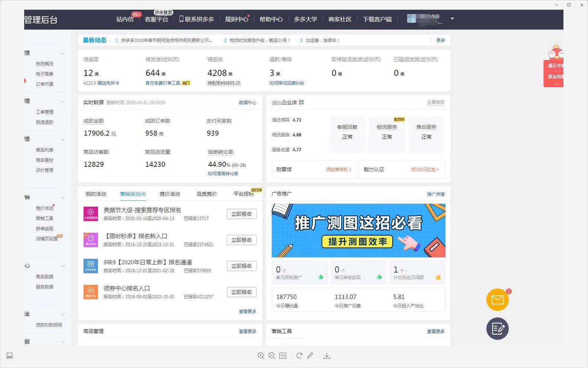Click 立即报名 for 领券中心

point(242,292)
